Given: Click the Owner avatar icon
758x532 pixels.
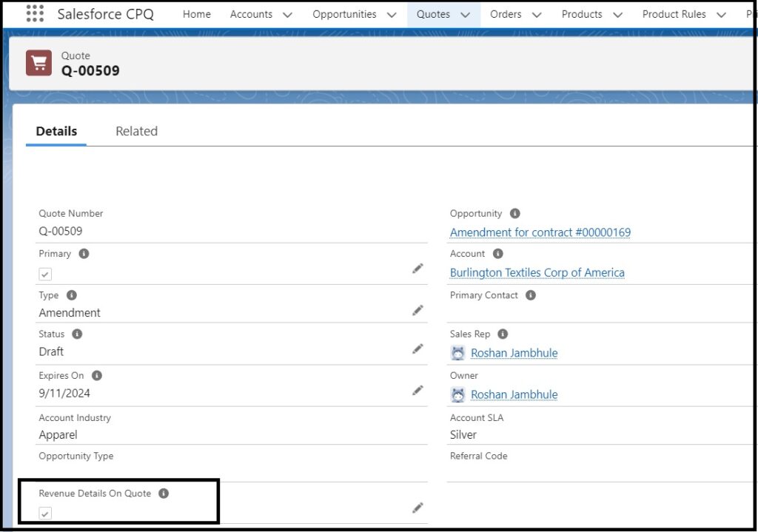Looking at the screenshot, I should [457, 395].
